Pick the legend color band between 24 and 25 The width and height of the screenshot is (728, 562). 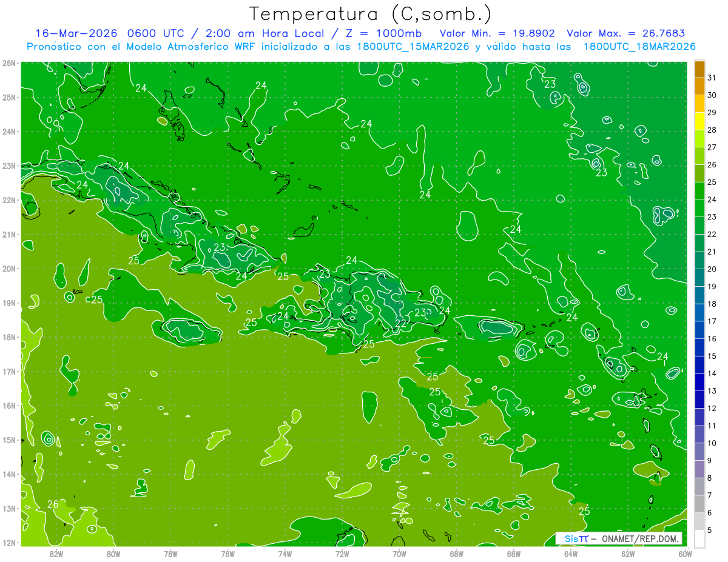tap(699, 191)
